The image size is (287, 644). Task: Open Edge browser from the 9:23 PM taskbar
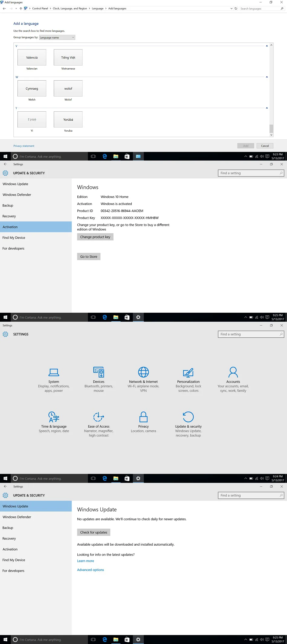coord(105,156)
